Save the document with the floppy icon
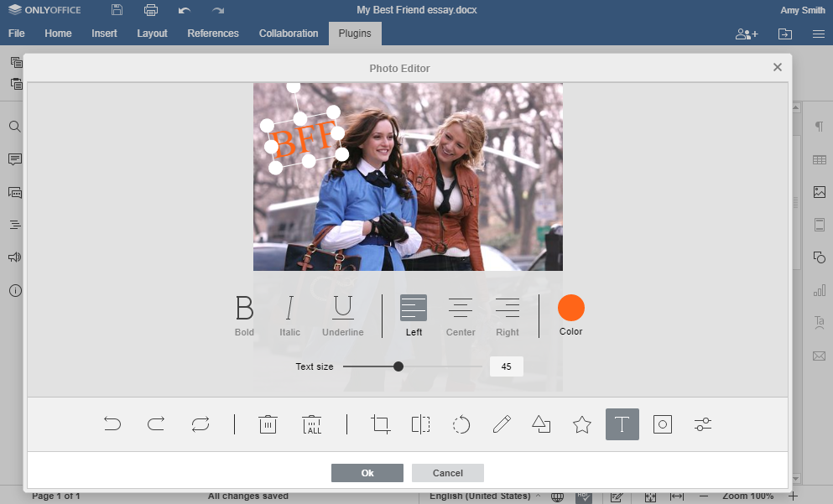The height and width of the screenshot is (504, 833). pyautogui.click(x=117, y=9)
